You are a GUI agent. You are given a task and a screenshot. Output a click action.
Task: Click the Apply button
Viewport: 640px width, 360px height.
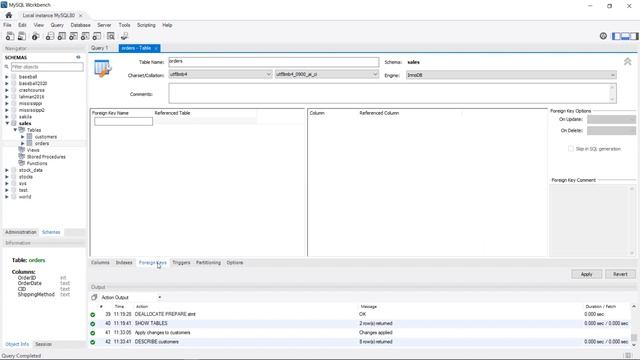[x=587, y=274]
